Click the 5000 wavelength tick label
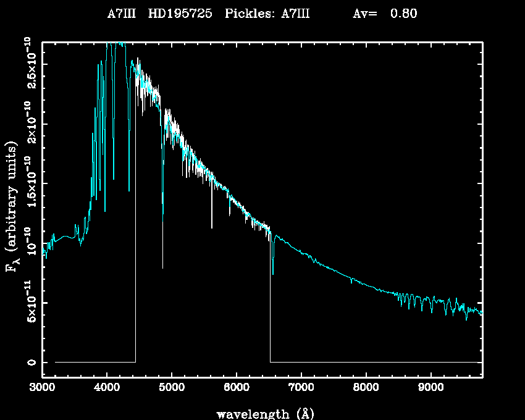 pos(172,388)
